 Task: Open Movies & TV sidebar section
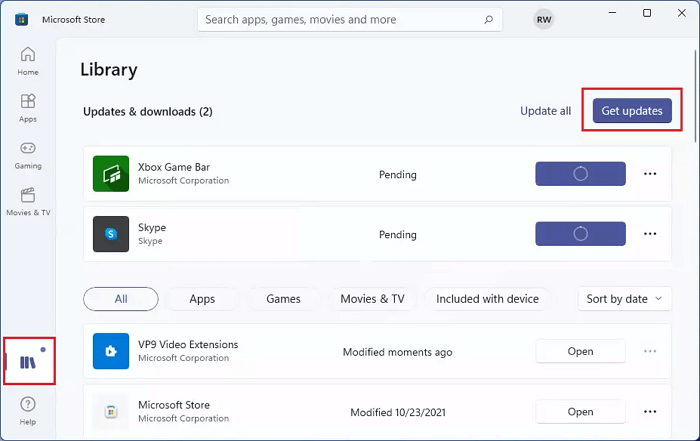coord(28,200)
